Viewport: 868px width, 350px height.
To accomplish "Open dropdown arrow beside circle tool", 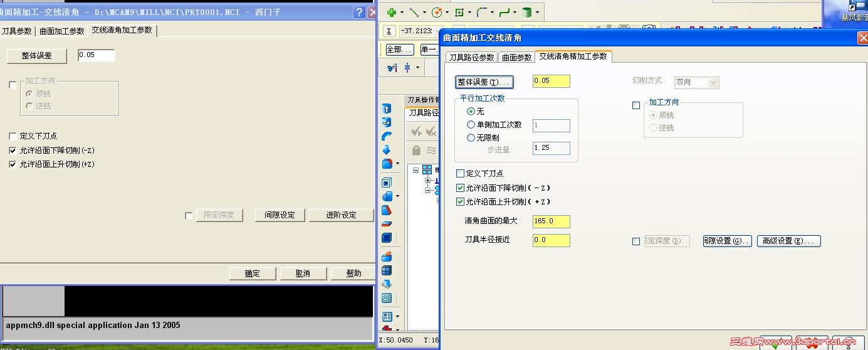I will point(447,13).
